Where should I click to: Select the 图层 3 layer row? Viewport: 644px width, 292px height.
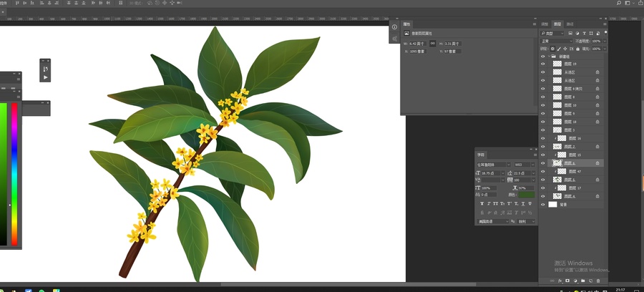click(x=571, y=130)
